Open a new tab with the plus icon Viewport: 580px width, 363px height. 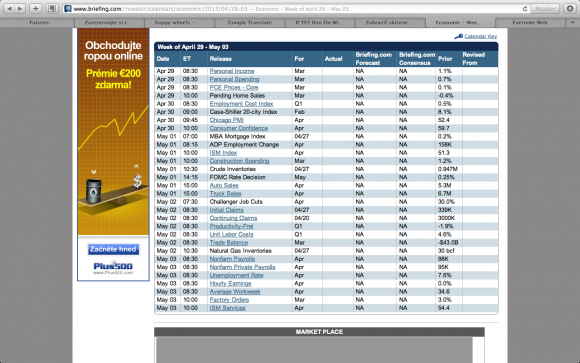tap(572, 23)
